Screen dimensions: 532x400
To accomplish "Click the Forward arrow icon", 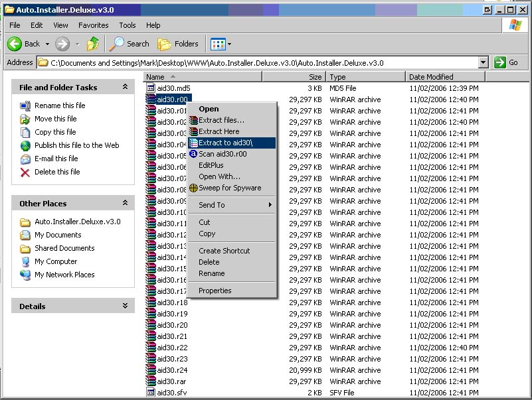I will point(62,44).
